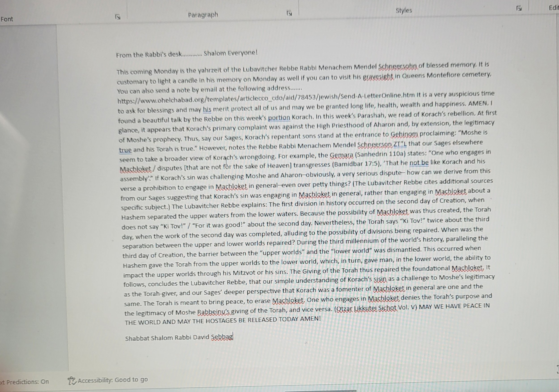Click the underlined name 'Schneersohn' in first line
The height and width of the screenshot is (392, 559).
click(398, 66)
